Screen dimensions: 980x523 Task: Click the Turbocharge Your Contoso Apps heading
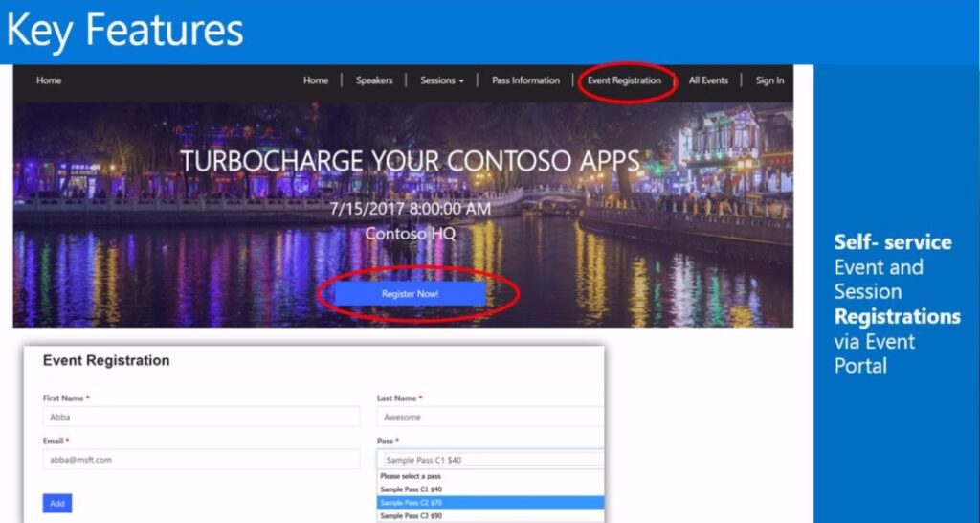(x=410, y=161)
